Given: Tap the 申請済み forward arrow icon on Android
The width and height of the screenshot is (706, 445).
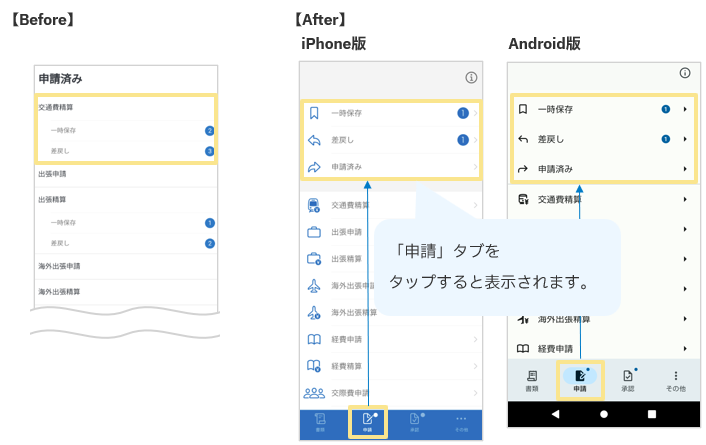Looking at the screenshot, I should pyautogui.click(x=523, y=169).
